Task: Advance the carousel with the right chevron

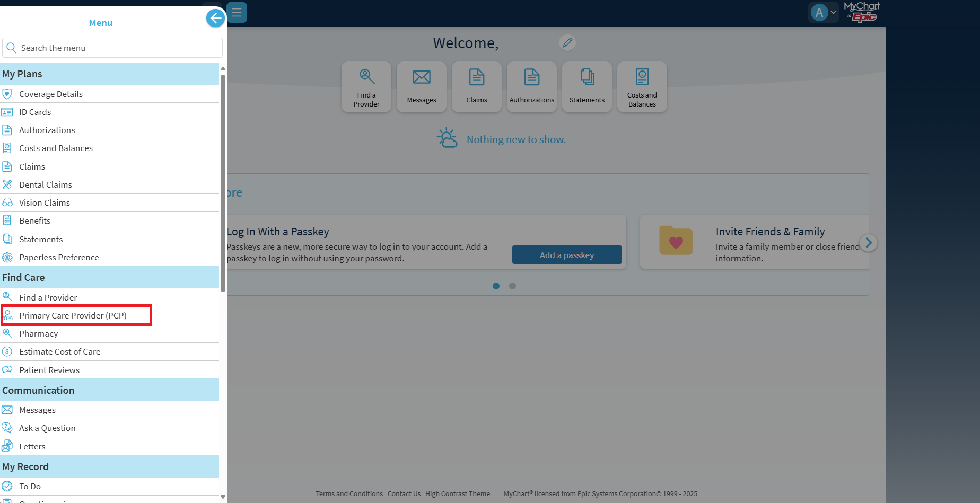Action: click(868, 243)
